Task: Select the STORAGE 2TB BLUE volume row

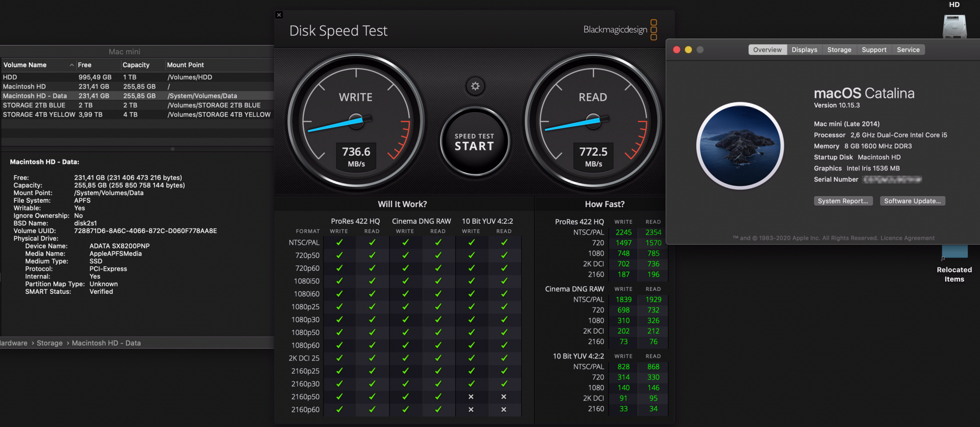Action: tap(137, 105)
